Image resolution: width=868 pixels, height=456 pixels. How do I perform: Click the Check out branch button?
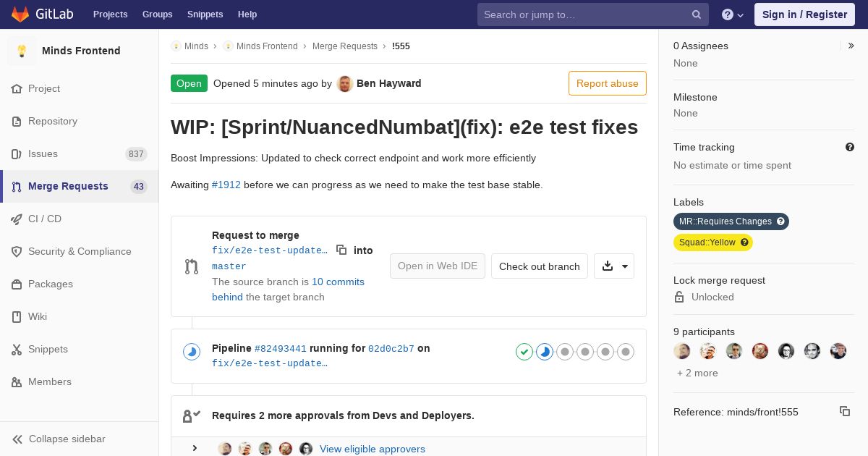click(540, 266)
